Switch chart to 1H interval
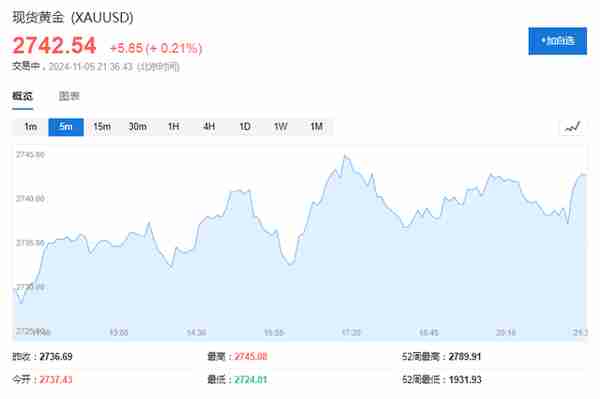This screenshot has height=399, width=600. (173, 127)
